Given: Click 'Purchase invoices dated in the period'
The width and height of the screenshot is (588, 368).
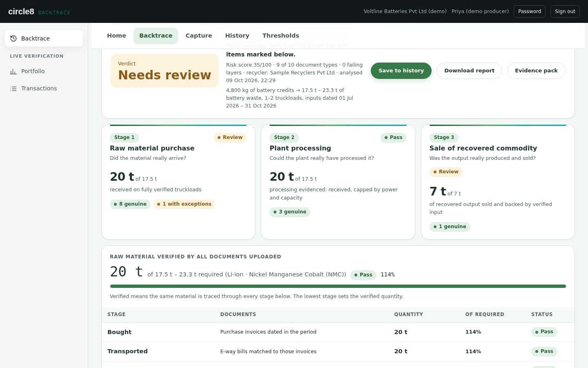Looking at the screenshot, I should tap(268, 332).
